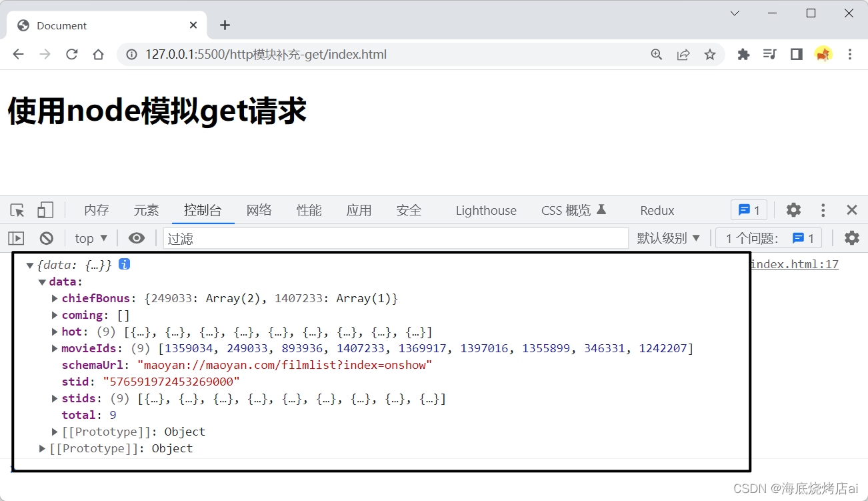
Task: Clear the console with the block icon
Action: tap(46, 238)
